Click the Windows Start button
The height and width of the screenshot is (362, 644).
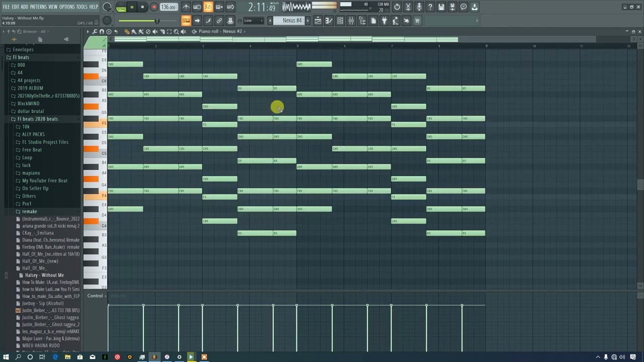click(x=6, y=357)
